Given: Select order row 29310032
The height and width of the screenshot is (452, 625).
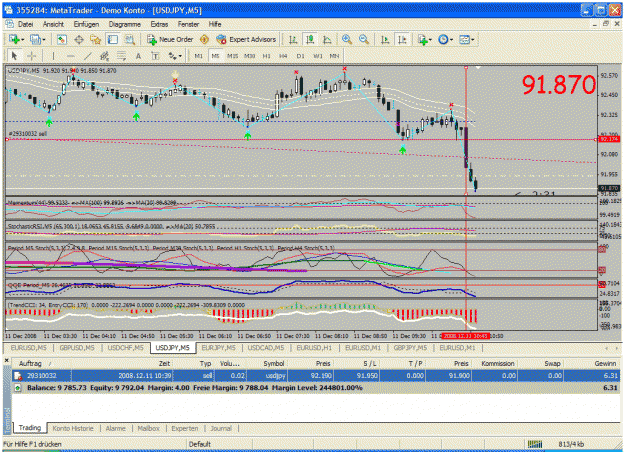Looking at the screenshot, I should [x=316, y=375].
